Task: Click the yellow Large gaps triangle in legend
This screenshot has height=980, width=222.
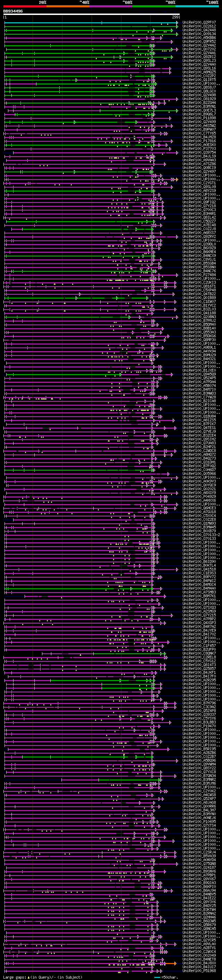Action: coord(28,977)
